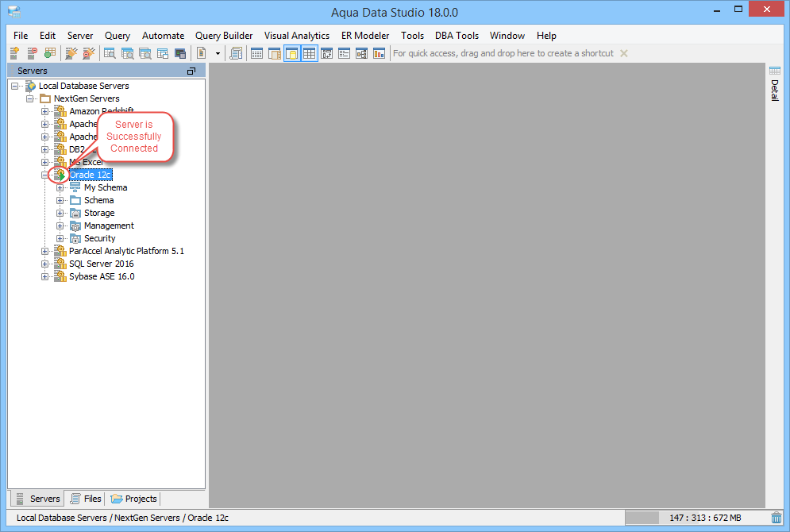Expand the My Schema node
This screenshot has width=790, height=532.
pos(60,187)
